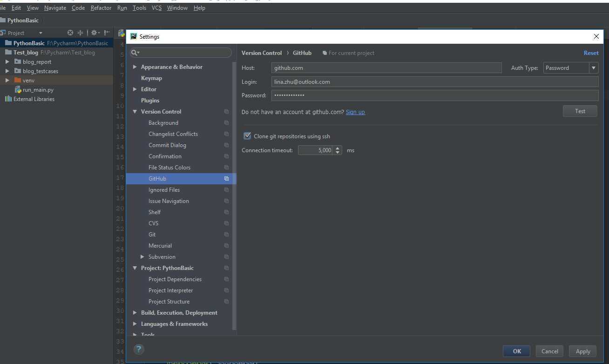Viewport: 609px width, 364px height.
Task: Click the Apply button
Action: 583,351
